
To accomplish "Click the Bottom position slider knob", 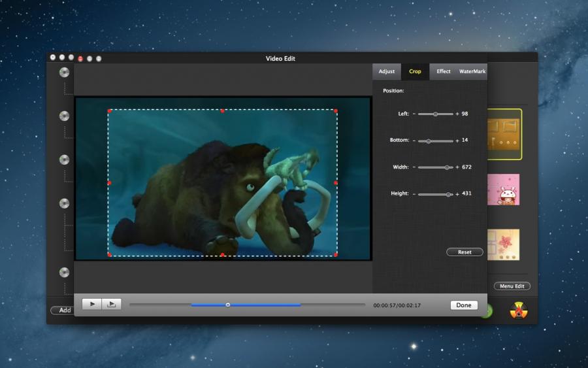I will (429, 141).
